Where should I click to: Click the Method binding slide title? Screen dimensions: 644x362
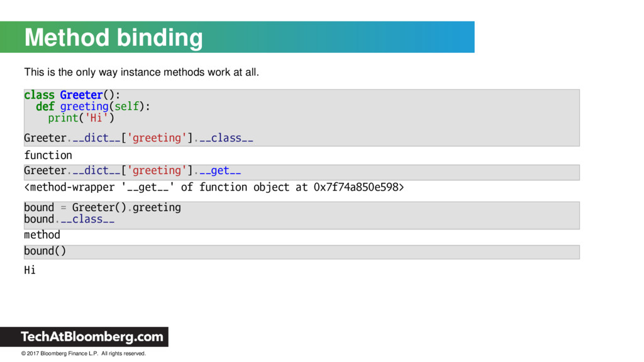pos(113,38)
